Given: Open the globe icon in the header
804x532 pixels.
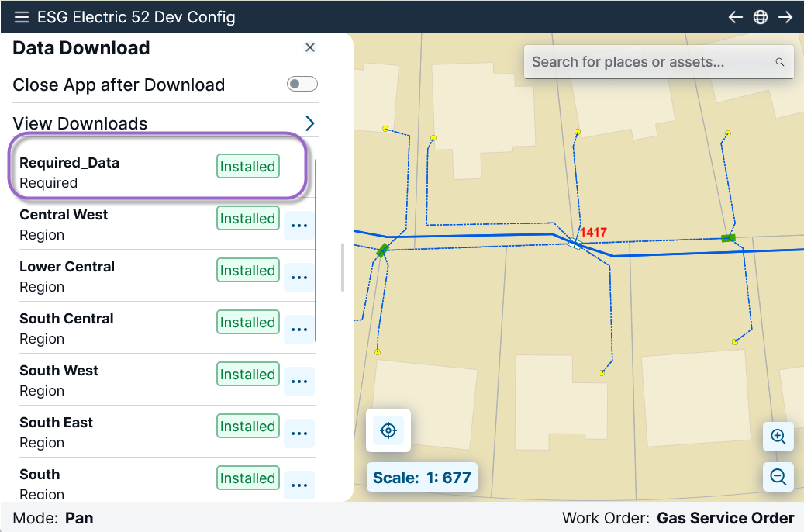Looking at the screenshot, I should tap(761, 17).
